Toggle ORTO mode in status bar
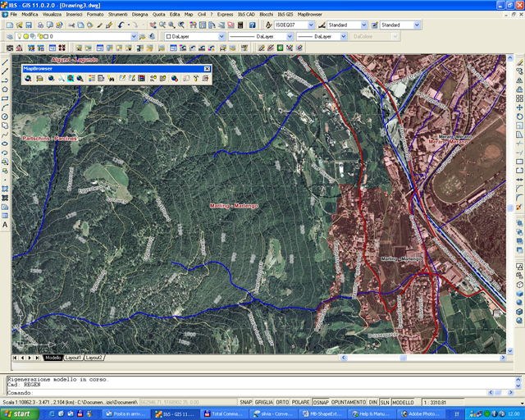The image size is (525, 420). click(x=281, y=403)
